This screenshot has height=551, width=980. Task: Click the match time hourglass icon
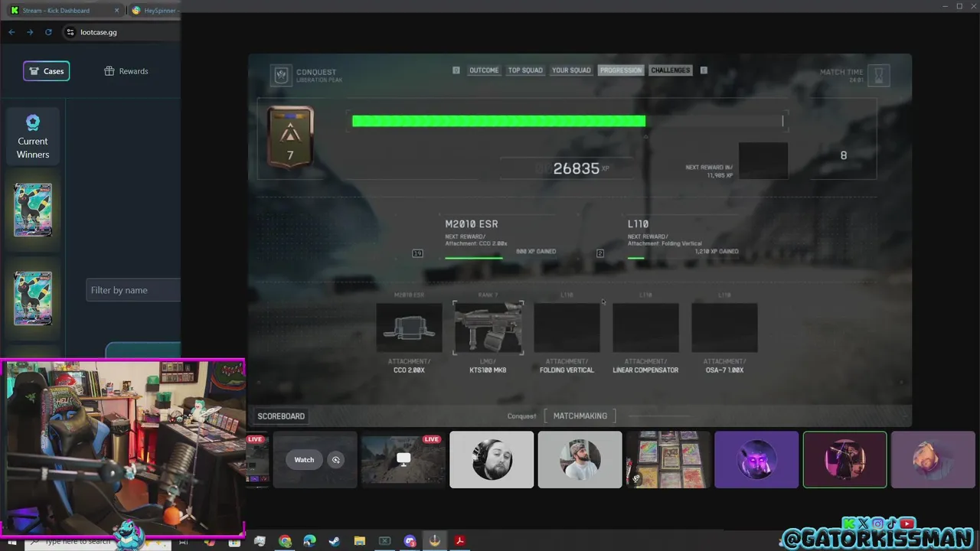point(879,75)
